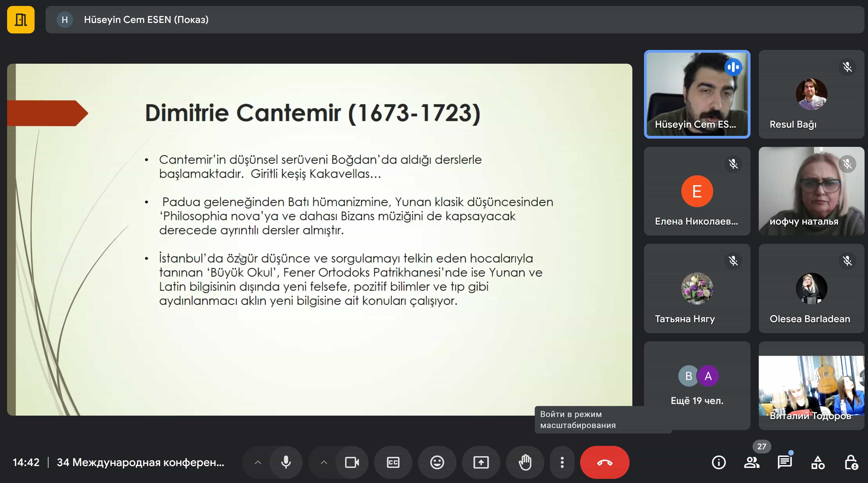Open the participants list icon
The image size is (868, 483).
coord(751,462)
